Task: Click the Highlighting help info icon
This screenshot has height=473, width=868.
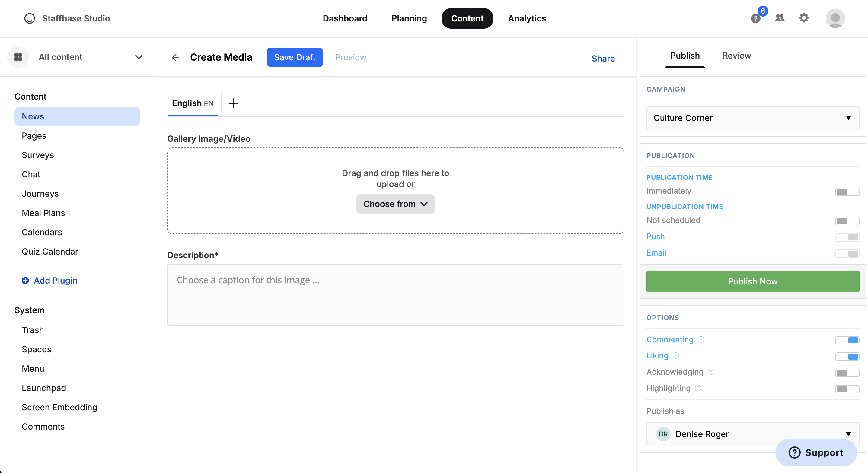Action: 698,388
